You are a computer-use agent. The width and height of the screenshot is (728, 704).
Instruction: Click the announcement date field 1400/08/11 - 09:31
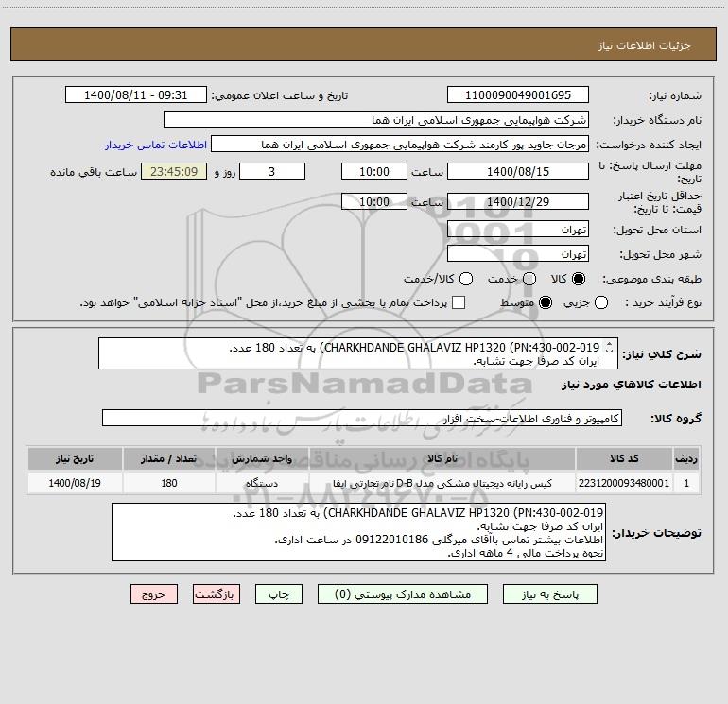135,94
